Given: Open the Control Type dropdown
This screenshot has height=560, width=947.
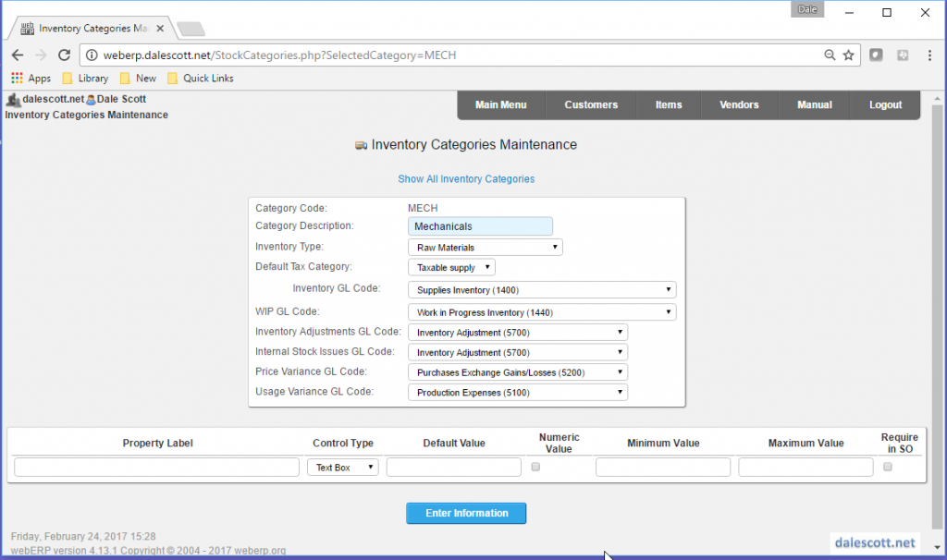Looking at the screenshot, I should (341, 467).
